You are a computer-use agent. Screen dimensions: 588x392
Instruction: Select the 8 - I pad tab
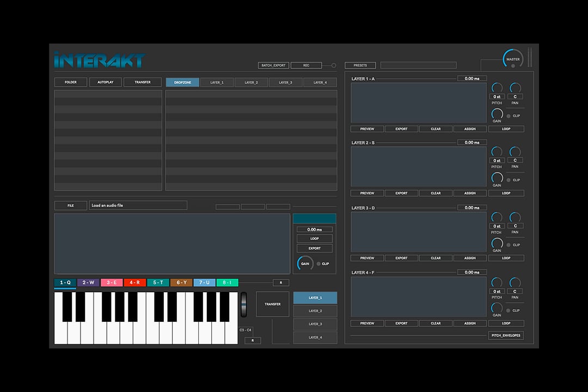point(227,283)
